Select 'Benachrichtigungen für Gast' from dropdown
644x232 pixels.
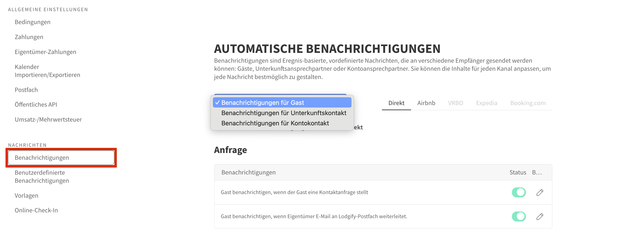pyautogui.click(x=263, y=102)
